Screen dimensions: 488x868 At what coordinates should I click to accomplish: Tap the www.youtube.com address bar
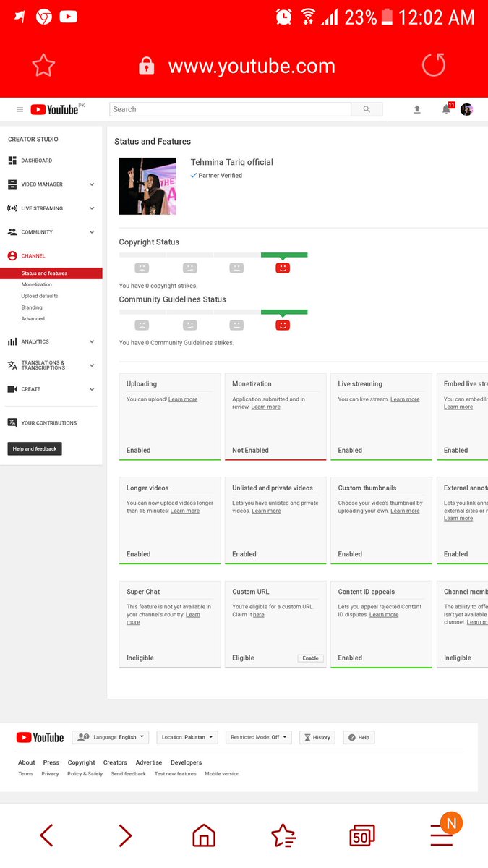252,67
